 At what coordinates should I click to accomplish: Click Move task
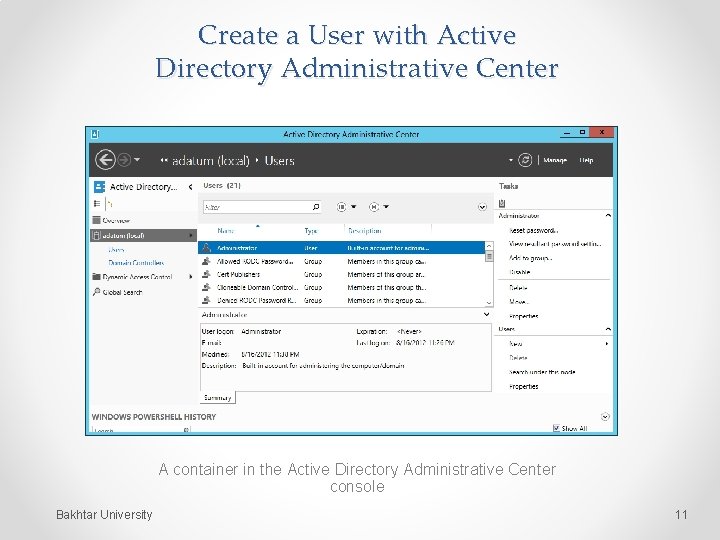518,302
